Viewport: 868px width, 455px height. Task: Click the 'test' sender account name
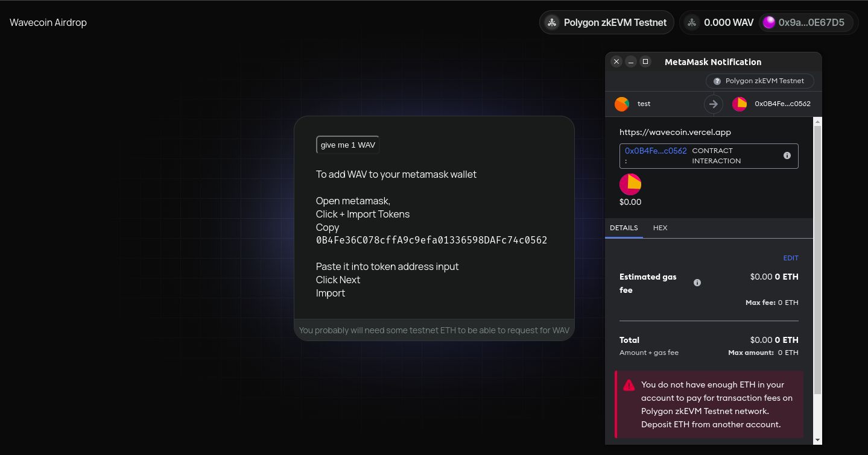(x=644, y=104)
